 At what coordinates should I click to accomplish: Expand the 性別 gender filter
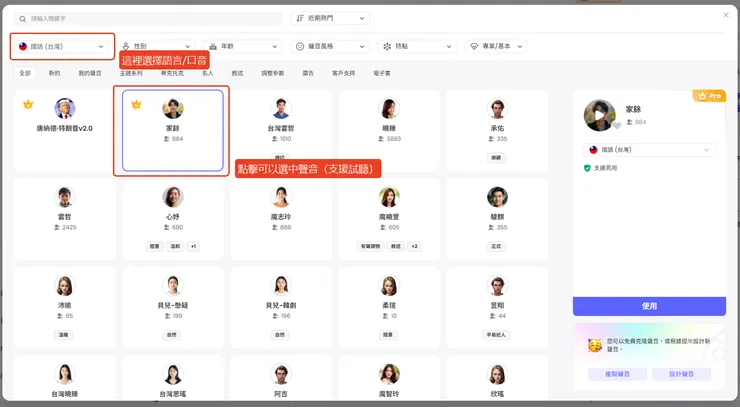(156, 46)
